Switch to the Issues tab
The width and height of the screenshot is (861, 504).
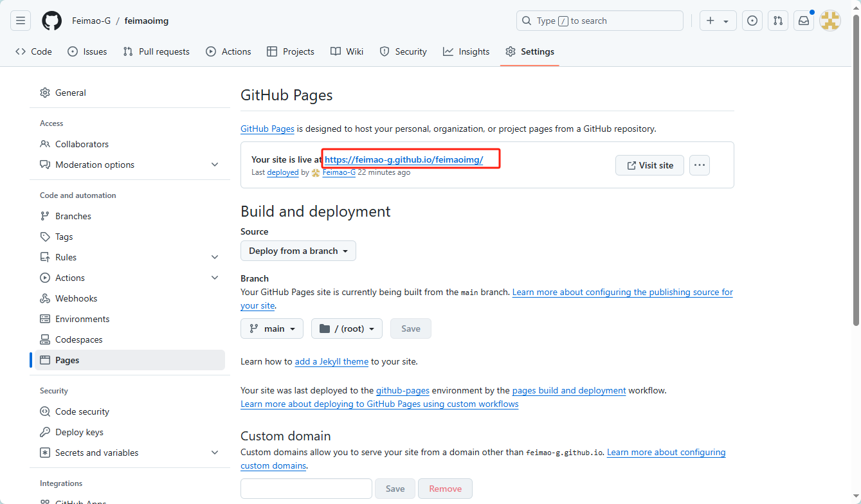click(87, 51)
